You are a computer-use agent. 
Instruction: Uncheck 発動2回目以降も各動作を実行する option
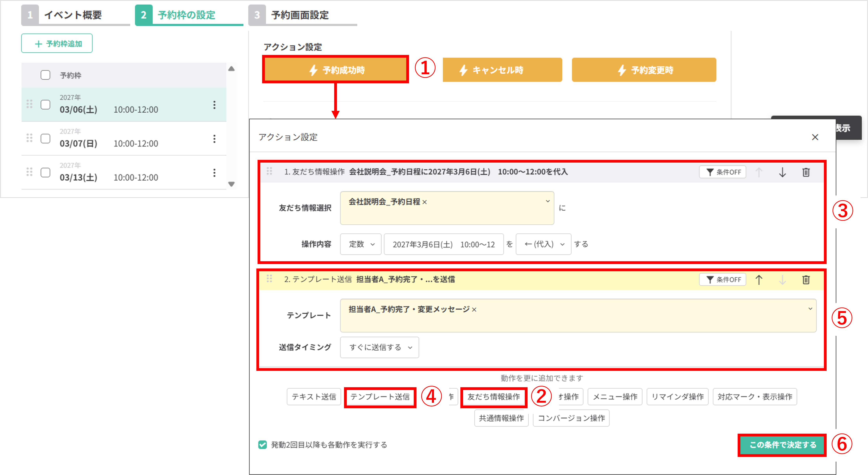pos(262,445)
